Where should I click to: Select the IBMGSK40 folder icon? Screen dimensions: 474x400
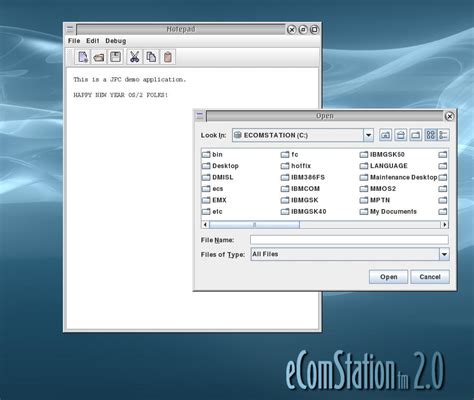click(x=285, y=211)
